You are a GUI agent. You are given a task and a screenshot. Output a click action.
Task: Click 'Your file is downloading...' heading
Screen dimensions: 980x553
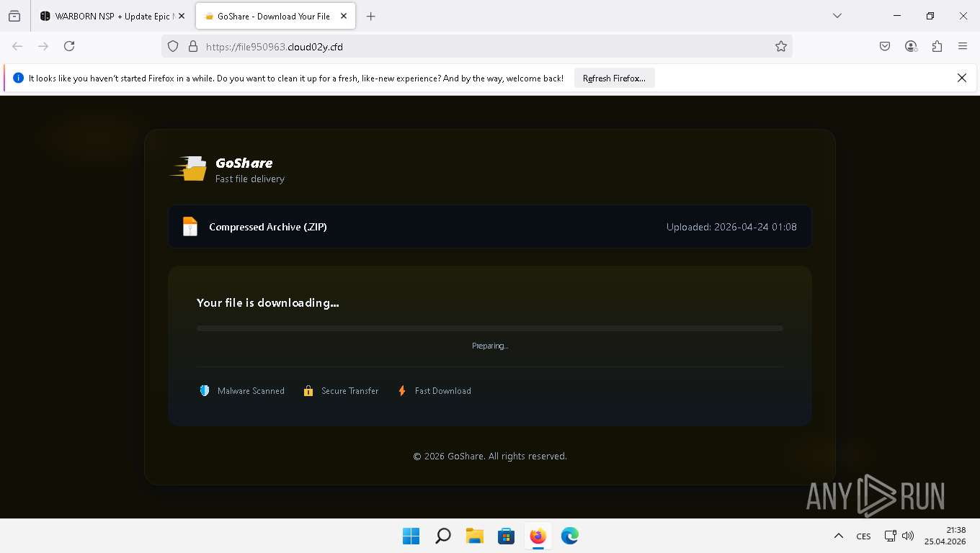pyautogui.click(x=268, y=302)
